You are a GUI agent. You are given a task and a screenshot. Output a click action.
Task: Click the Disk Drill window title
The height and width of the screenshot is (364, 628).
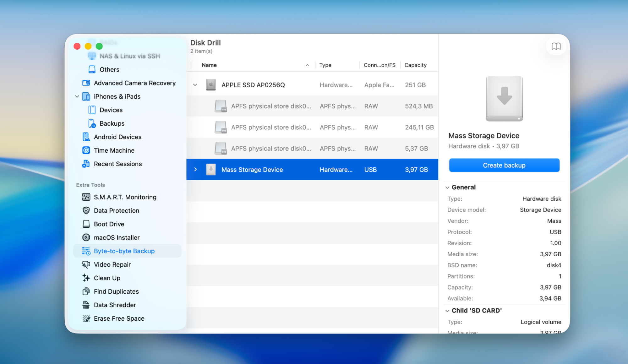[205, 43]
